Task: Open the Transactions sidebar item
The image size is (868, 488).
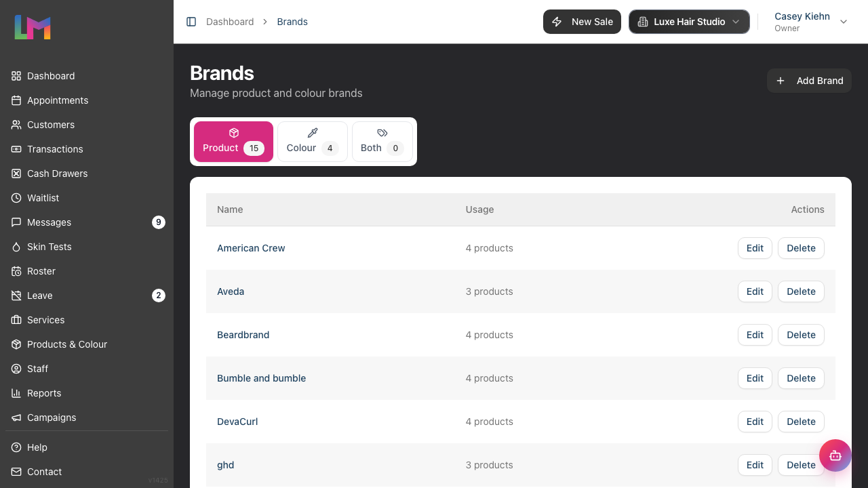Action: pos(87,149)
